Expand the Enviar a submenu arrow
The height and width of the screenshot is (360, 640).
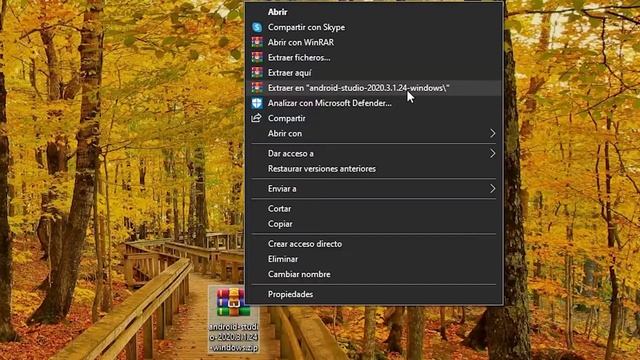coord(492,189)
